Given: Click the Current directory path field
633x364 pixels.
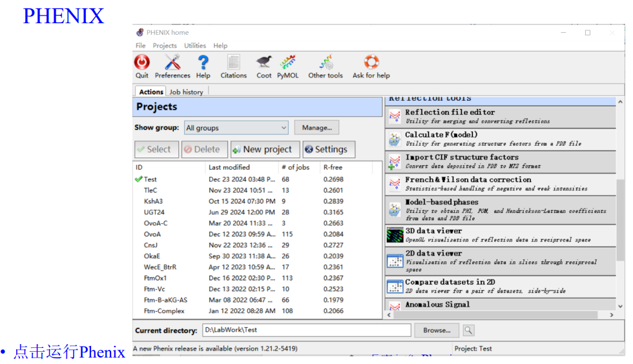Looking at the screenshot, I should pos(306,330).
